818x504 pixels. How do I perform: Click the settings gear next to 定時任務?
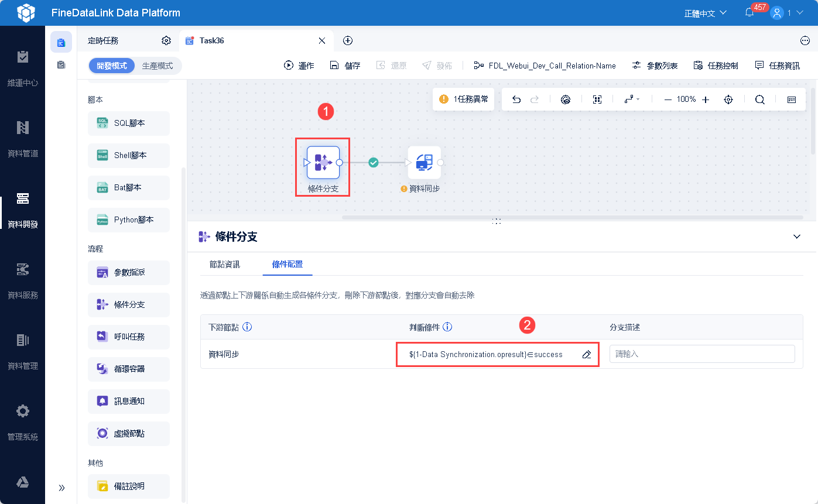(x=166, y=40)
